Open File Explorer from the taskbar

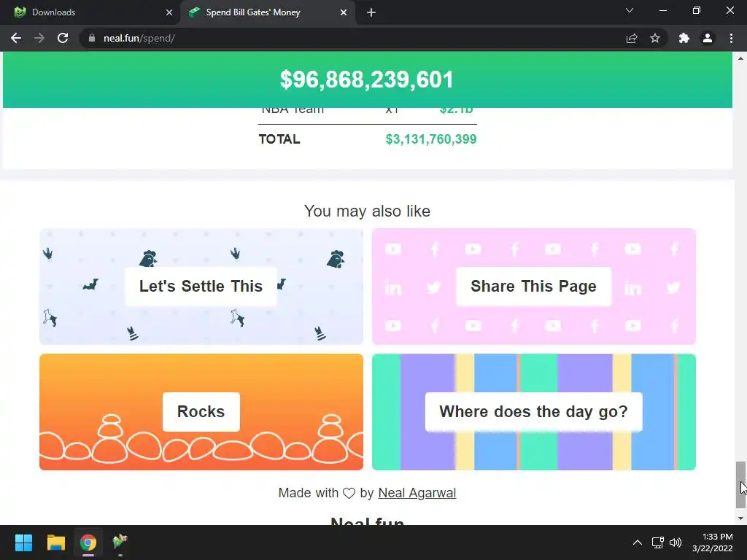pyautogui.click(x=55, y=542)
